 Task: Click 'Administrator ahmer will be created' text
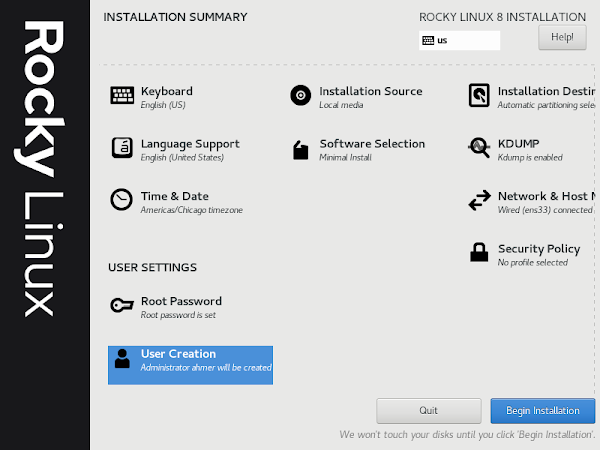tap(206, 368)
